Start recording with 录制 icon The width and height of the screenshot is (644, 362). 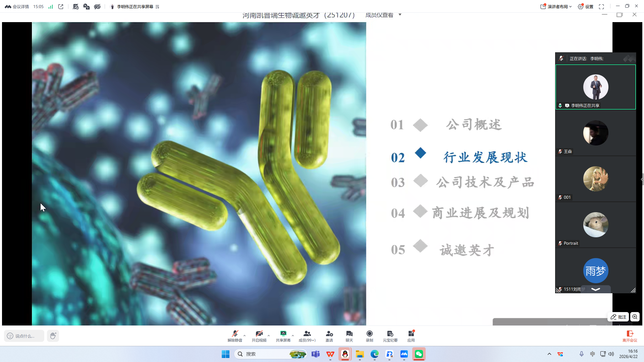point(369,336)
